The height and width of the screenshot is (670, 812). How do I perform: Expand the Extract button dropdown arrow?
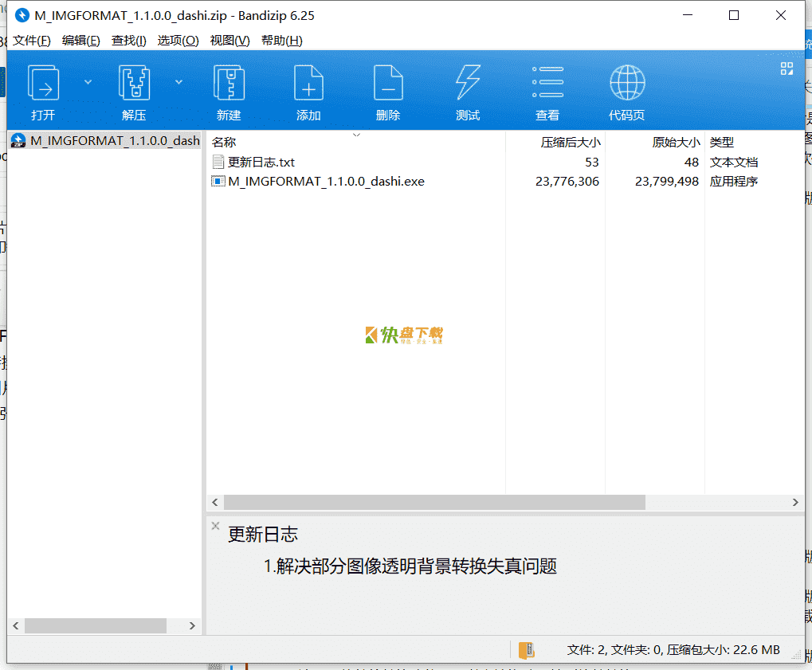(x=178, y=82)
